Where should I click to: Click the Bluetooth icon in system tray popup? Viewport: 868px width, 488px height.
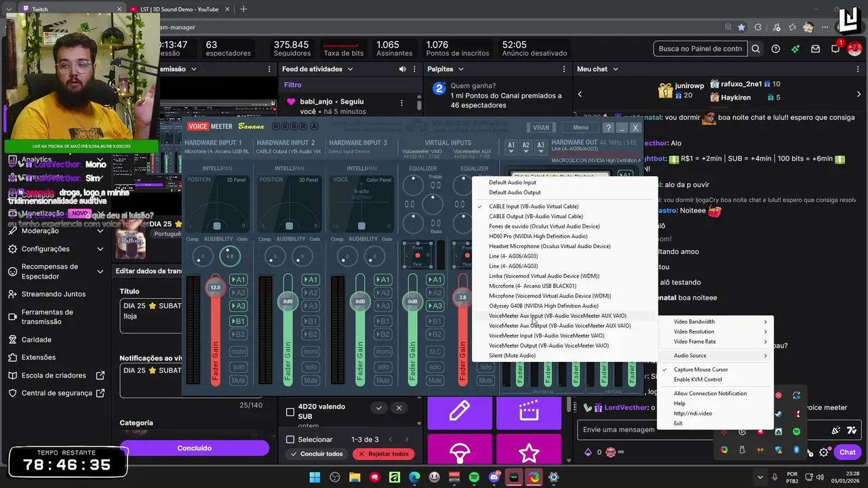pyautogui.click(x=796, y=450)
